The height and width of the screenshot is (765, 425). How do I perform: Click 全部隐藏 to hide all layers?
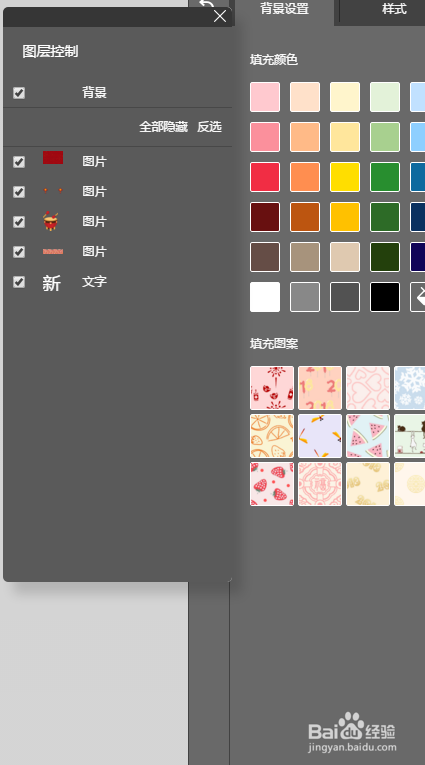coord(163,127)
